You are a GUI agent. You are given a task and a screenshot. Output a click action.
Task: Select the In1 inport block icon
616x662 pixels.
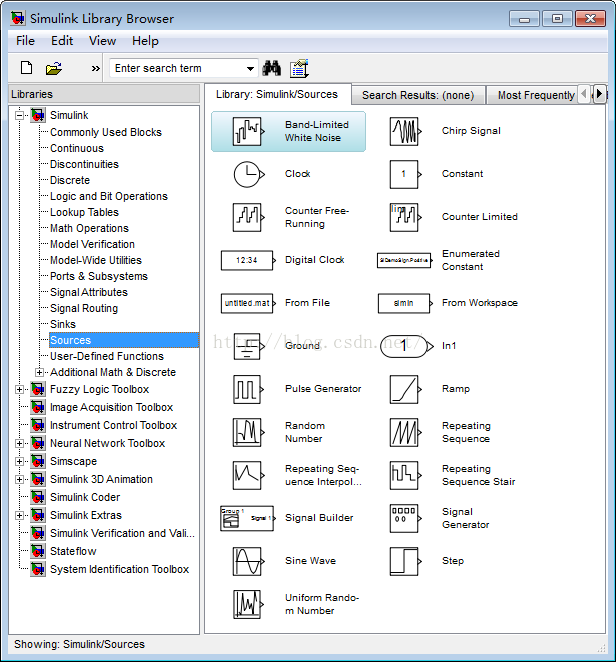407,346
